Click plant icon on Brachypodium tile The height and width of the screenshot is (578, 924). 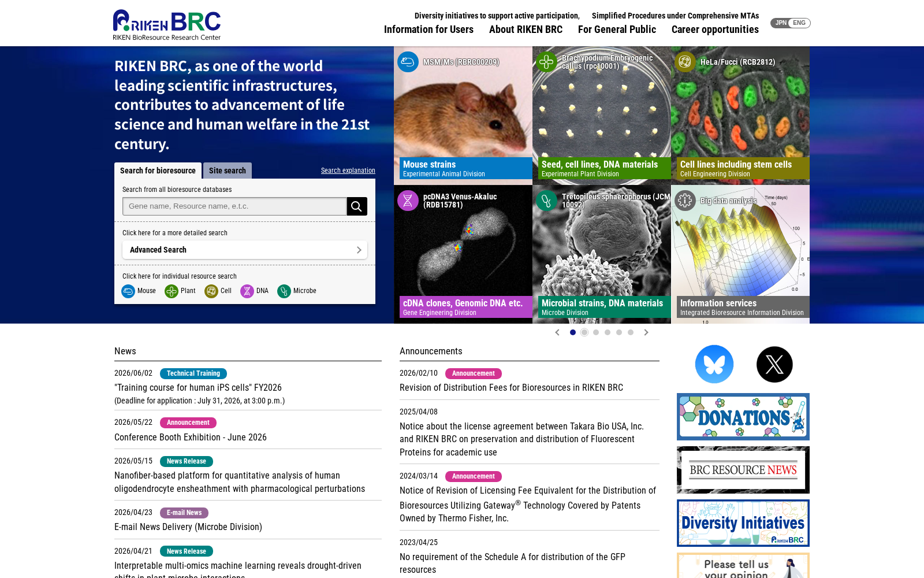point(546,62)
